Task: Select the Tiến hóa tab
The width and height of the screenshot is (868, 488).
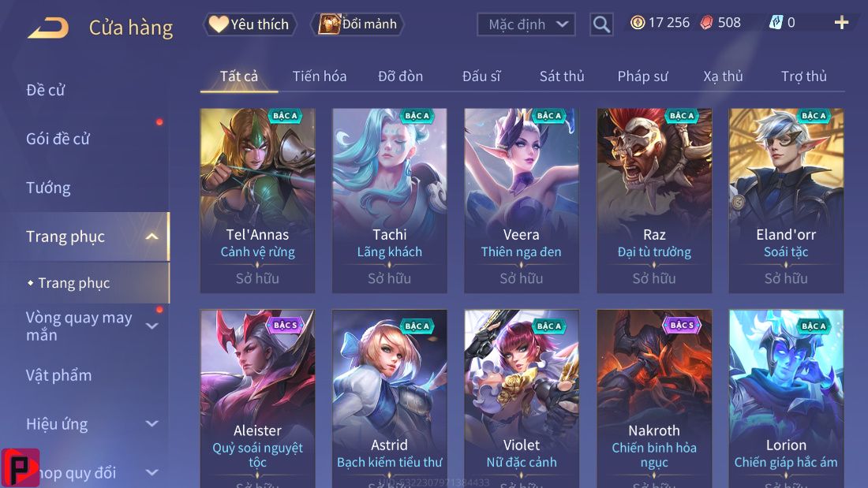Action: [x=320, y=76]
